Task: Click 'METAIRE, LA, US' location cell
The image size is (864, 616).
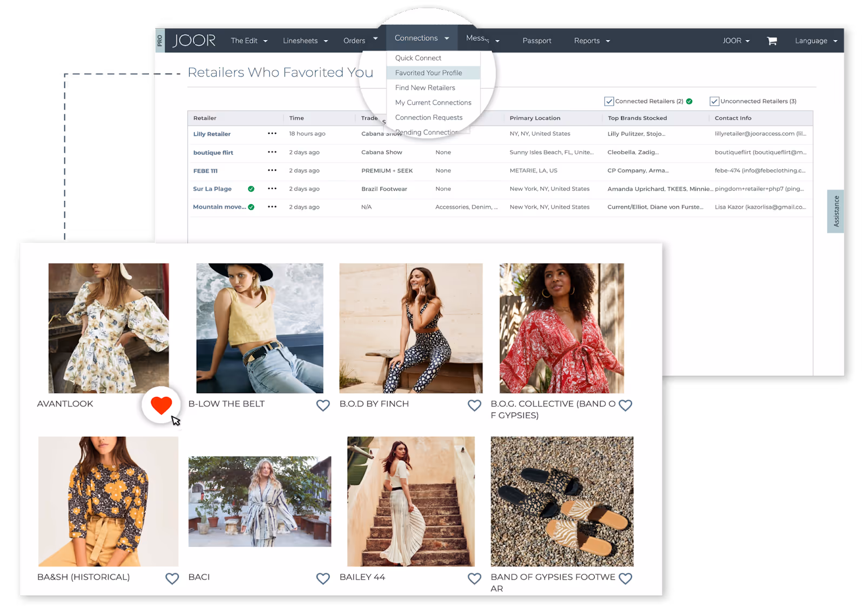Action: 533,171
